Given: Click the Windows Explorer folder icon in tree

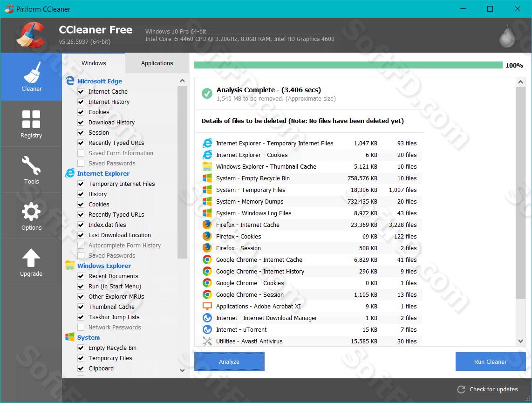Looking at the screenshot, I should 70,265.
